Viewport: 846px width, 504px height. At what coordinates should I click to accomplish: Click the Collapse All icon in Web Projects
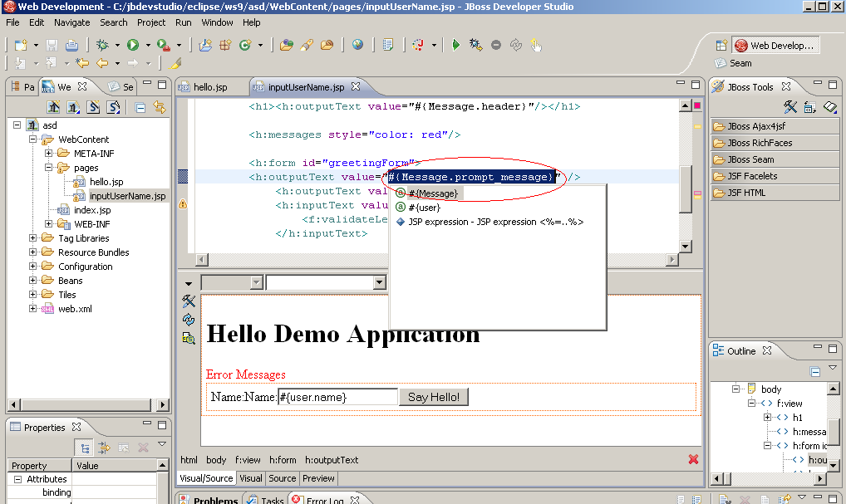tap(140, 107)
